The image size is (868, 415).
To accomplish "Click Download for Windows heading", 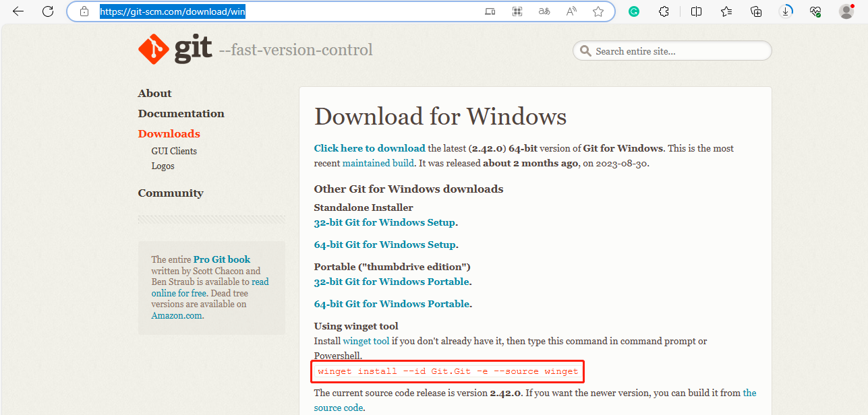I will (x=440, y=117).
